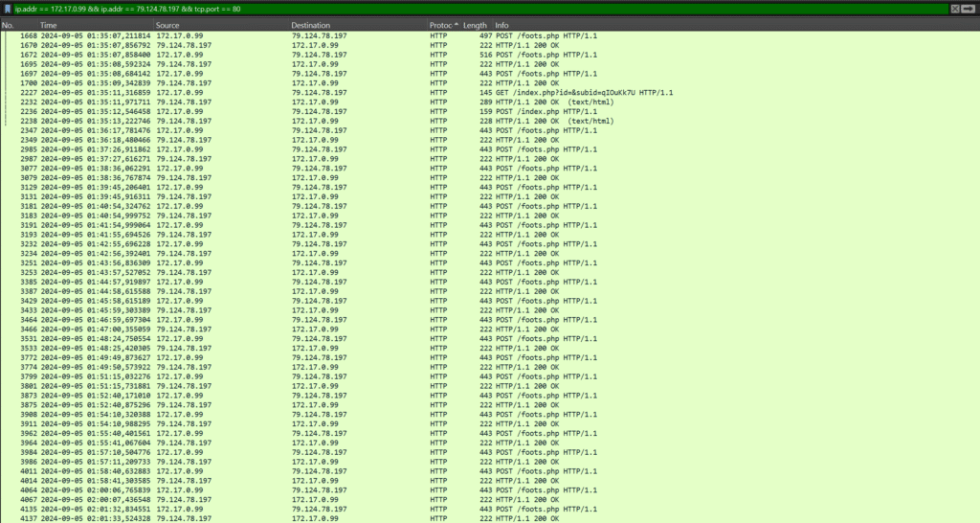The image size is (980, 523).
Task: Select packet number 3232
Action: point(490,244)
